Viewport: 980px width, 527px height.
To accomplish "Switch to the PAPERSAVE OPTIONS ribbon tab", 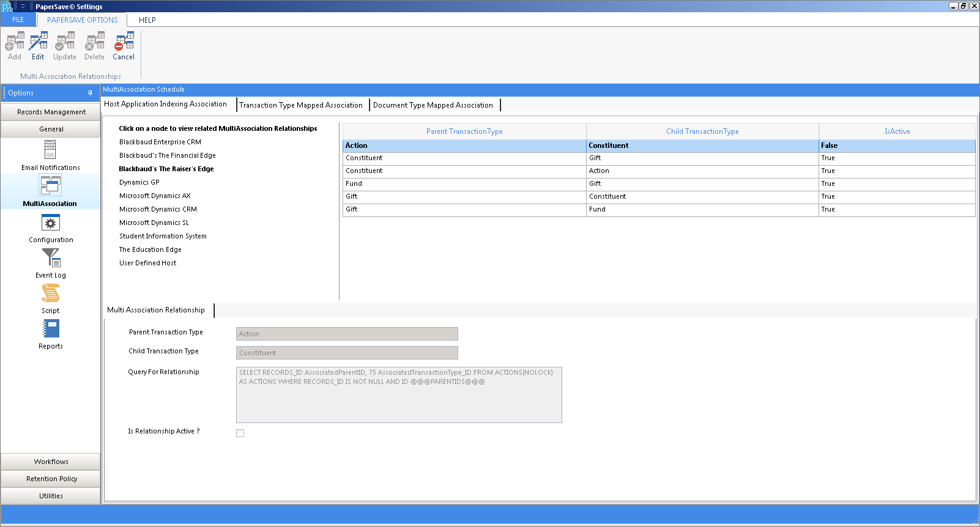I will 83,20.
